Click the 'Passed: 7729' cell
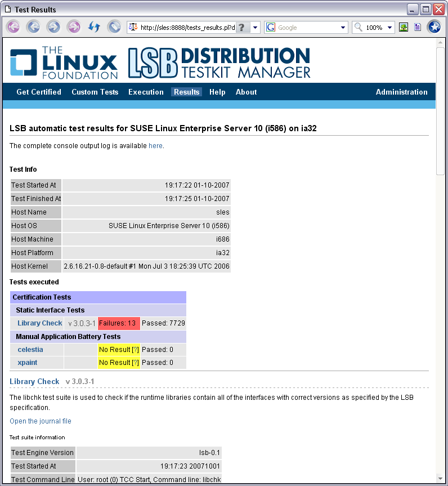 pyautogui.click(x=163, y=323)
